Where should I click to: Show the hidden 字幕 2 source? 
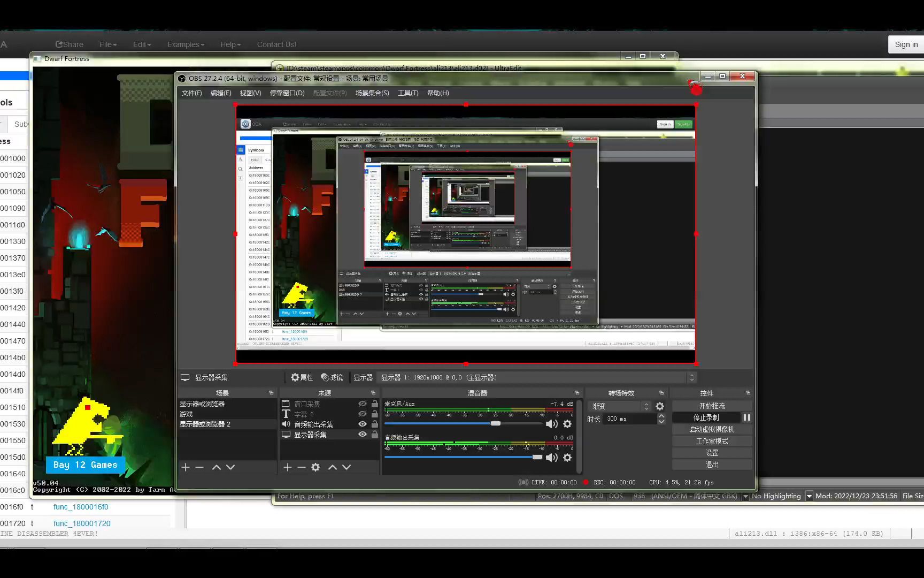pyautogui.click(x=363, y=414)
